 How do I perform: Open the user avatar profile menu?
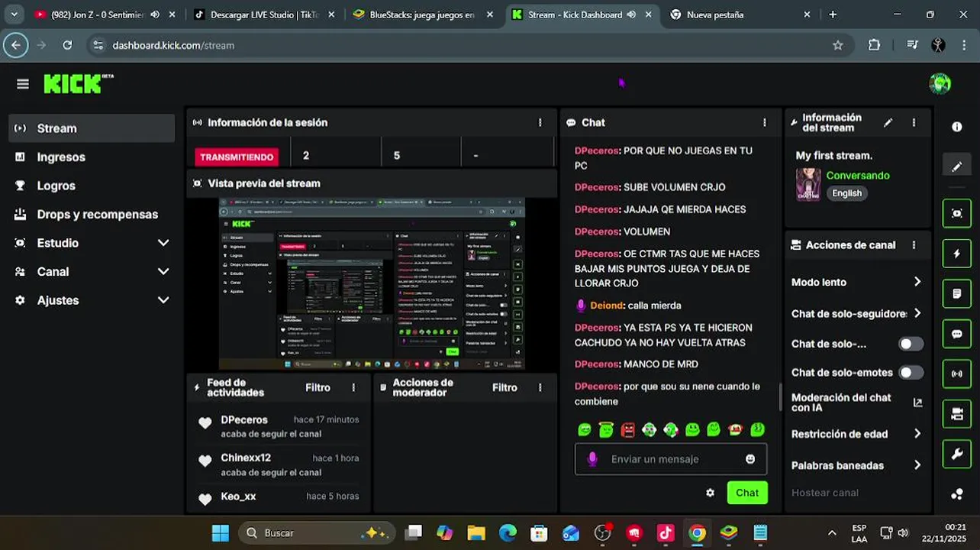click(x=940, y=83)
